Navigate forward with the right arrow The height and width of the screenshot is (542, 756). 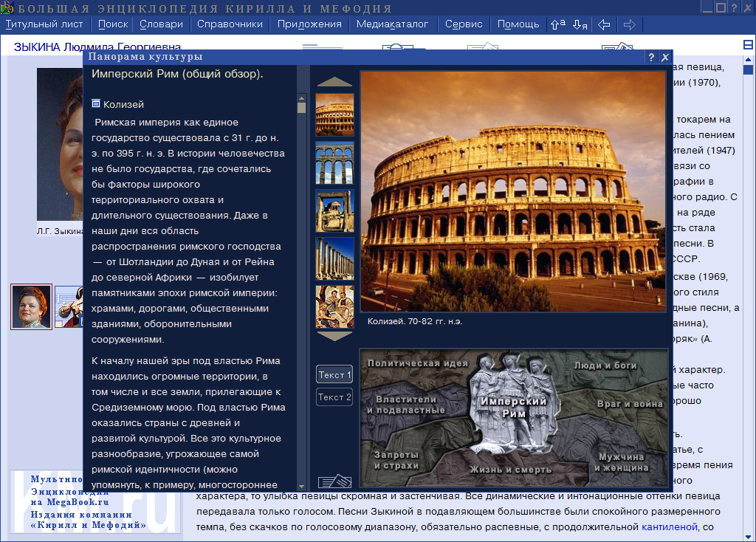click(630, 24)
